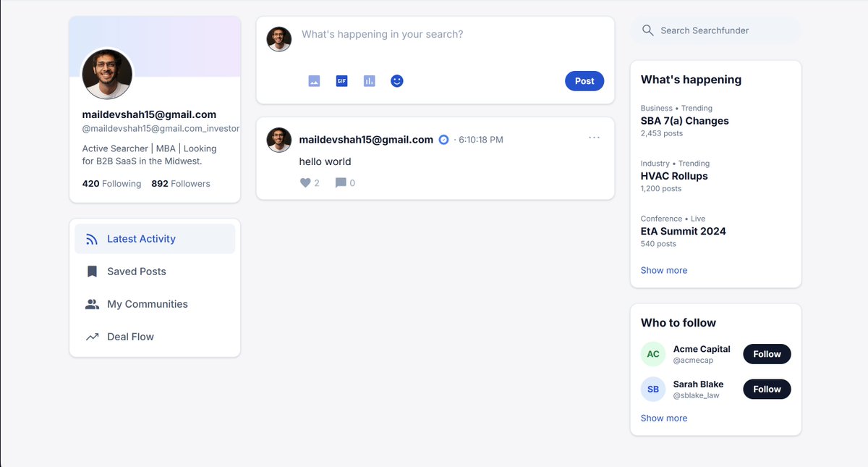Image resolution: width=868 pixels, height=467 pixels.
Task: Open the large profile picture on profile card
Action: [x=107, y=74]
